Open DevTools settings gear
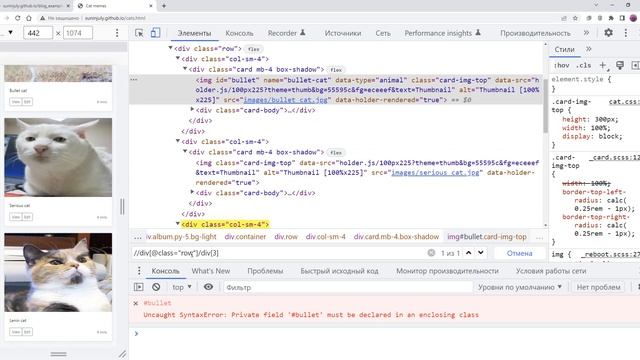640x360 pixels. click(608, 33)
